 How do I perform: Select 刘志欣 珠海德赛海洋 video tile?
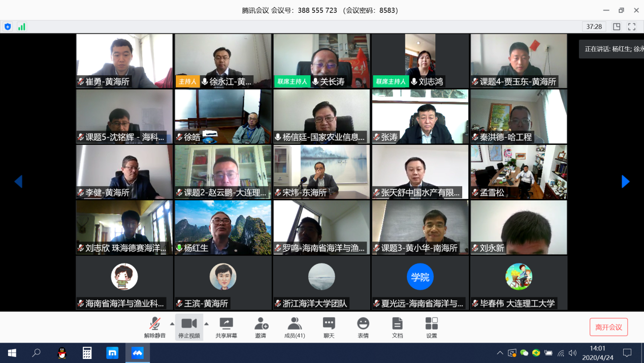pos(124,227)
